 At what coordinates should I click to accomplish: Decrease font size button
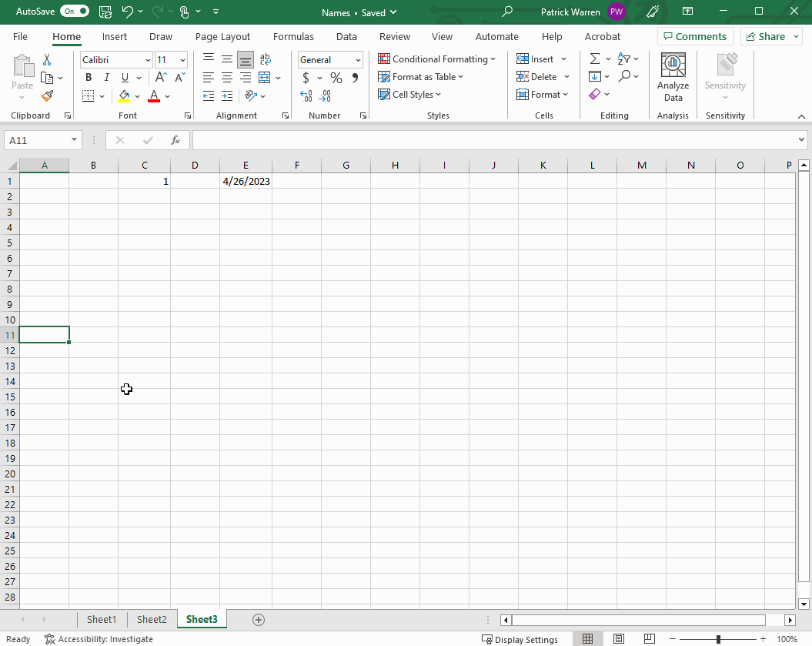pos(179,77)
